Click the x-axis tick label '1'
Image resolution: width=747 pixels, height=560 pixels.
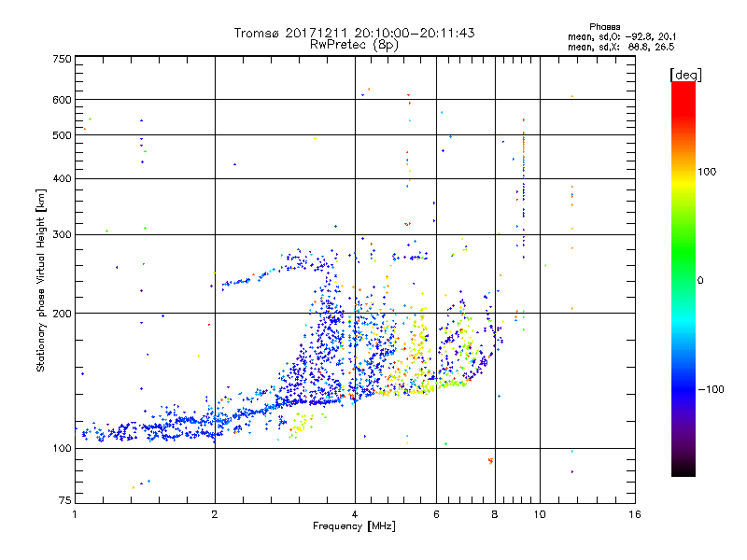click(75, 514)
